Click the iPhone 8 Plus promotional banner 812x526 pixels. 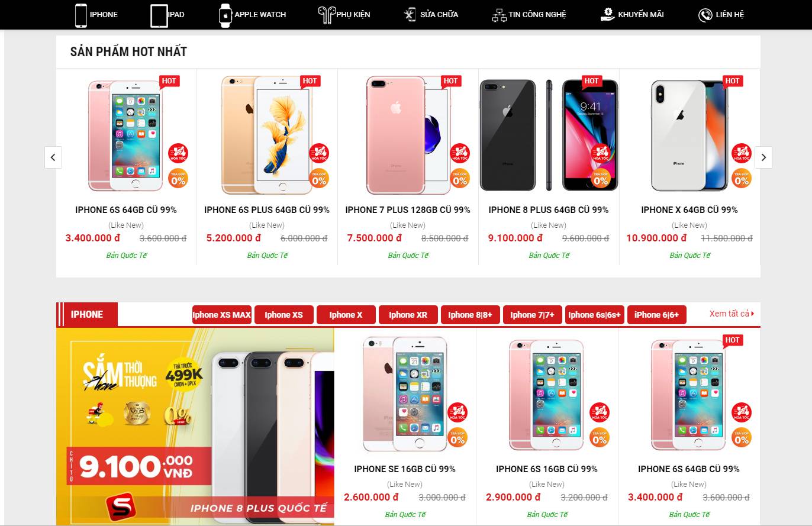tap(195, 427)
